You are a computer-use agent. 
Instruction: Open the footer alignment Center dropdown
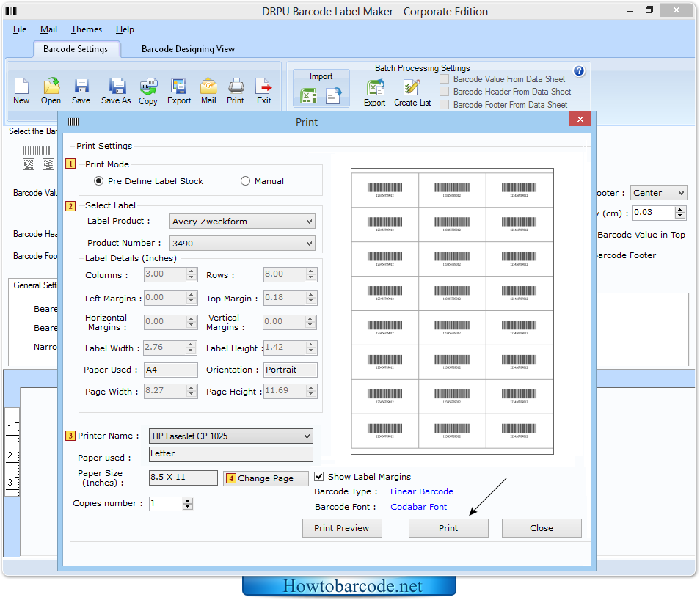point(658,193)
